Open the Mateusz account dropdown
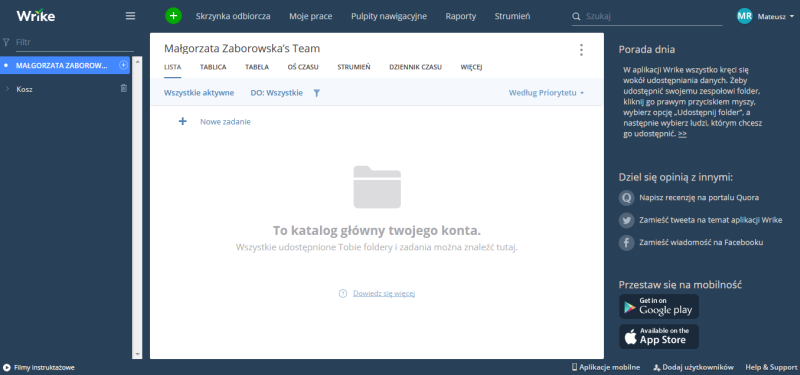The height and width of the screenshot is (375, 800). pyautogui.click(x=776, y=16)
